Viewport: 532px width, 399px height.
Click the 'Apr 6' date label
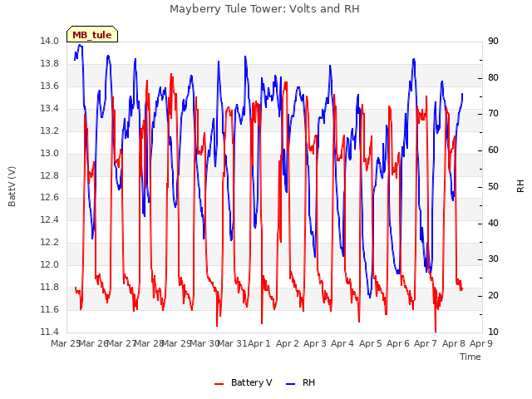(x=398, y=343)
